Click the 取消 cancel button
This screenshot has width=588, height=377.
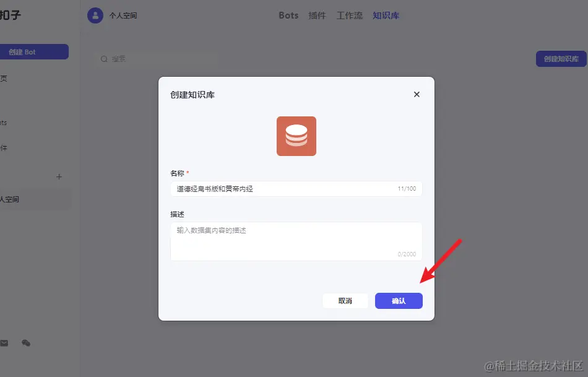(345, 301)
